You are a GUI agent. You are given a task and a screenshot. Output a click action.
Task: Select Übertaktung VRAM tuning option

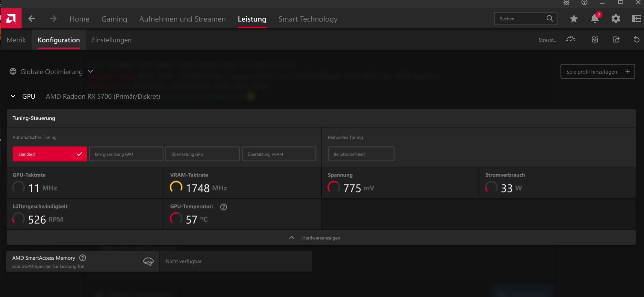tap(279, 154)
